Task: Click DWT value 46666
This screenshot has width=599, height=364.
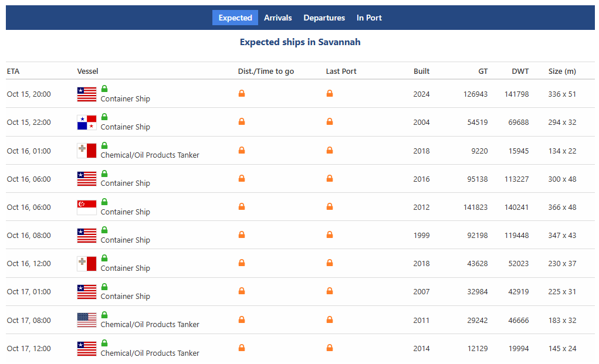Action: (519, 320)
